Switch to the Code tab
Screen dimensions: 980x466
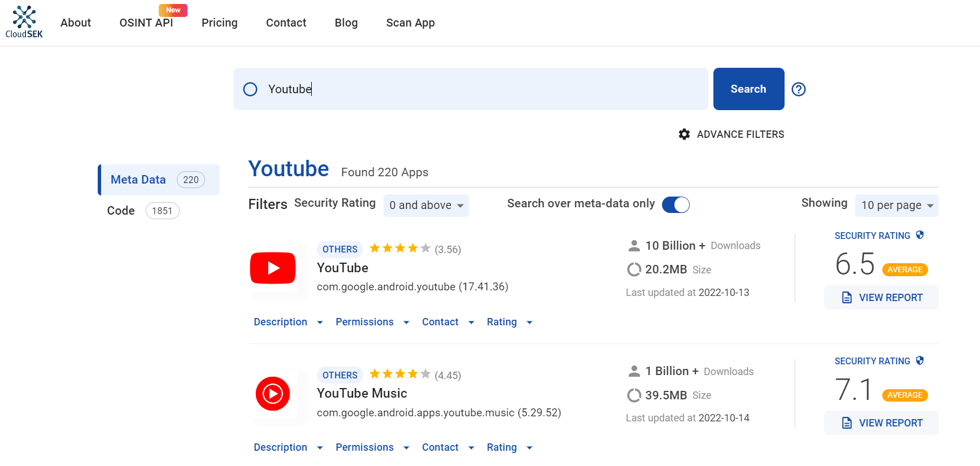pyautogui.click(x=143, y=211)
